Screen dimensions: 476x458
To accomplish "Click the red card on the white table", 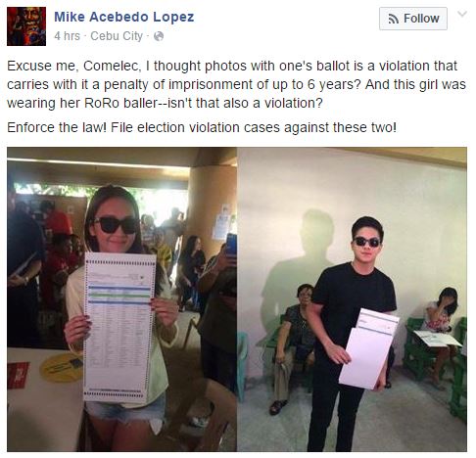I will click(x=17, y=376).
